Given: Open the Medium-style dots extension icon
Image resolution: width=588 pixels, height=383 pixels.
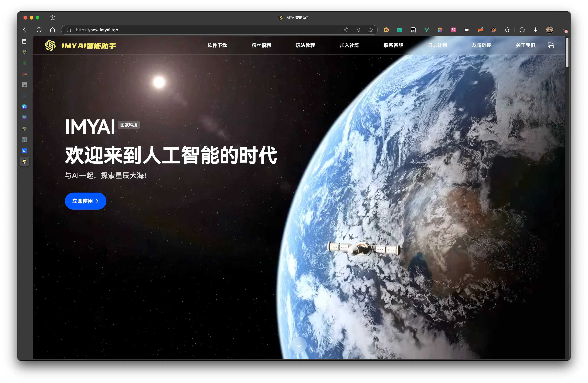Looking at the screenshot, I should [467, 30].
